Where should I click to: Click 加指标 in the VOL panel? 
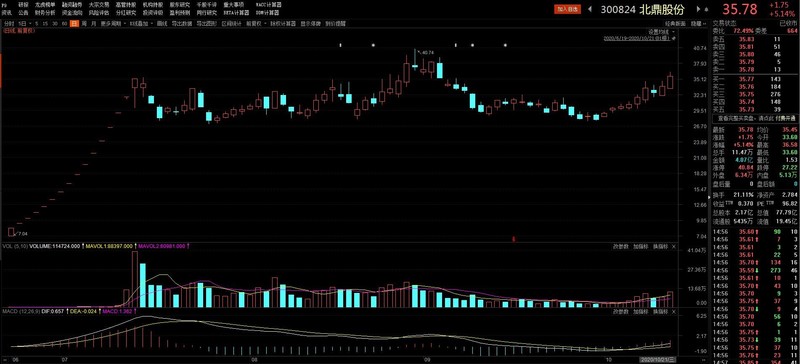point(640,247)
